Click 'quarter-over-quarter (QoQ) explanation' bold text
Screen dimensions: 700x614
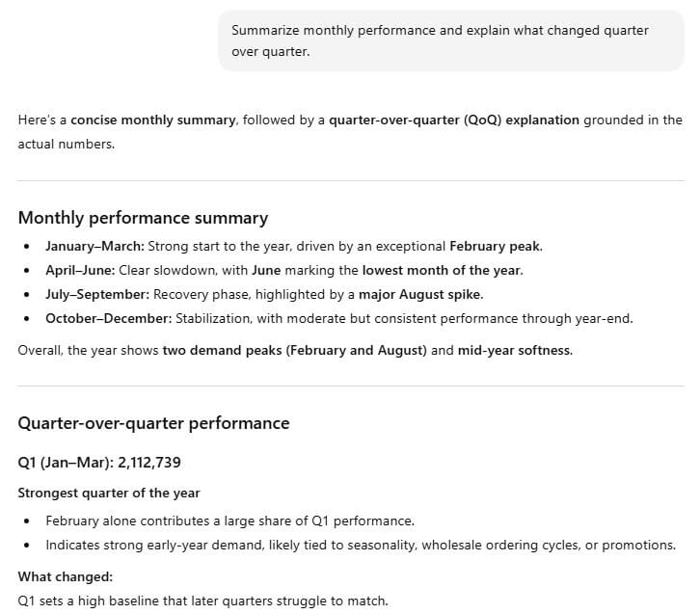tap(454, 120)
